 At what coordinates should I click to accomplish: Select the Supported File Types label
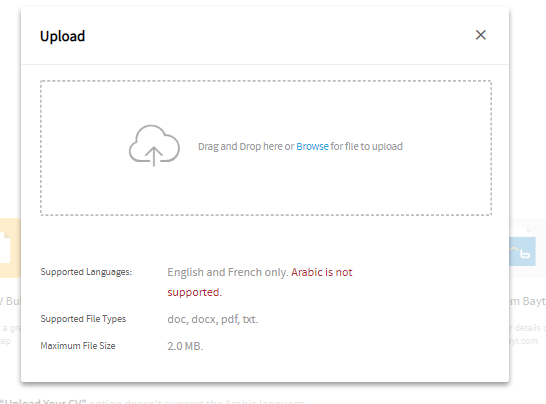click(x=83, y=319)
